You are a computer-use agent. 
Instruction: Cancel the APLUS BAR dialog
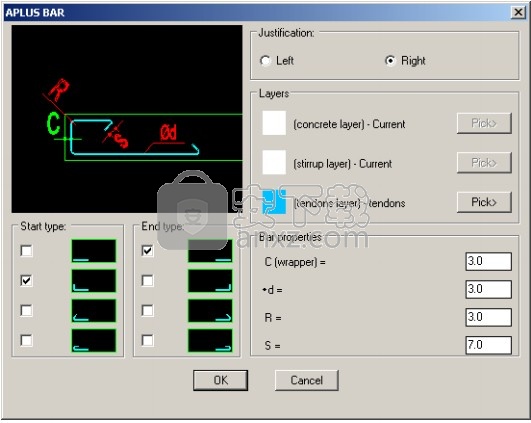point(306,380)
